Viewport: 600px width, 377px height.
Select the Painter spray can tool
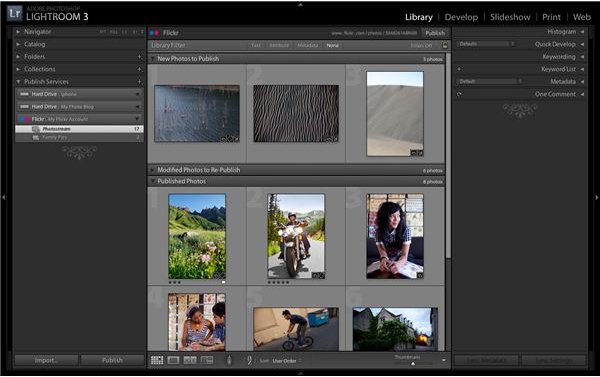[229, 360]
